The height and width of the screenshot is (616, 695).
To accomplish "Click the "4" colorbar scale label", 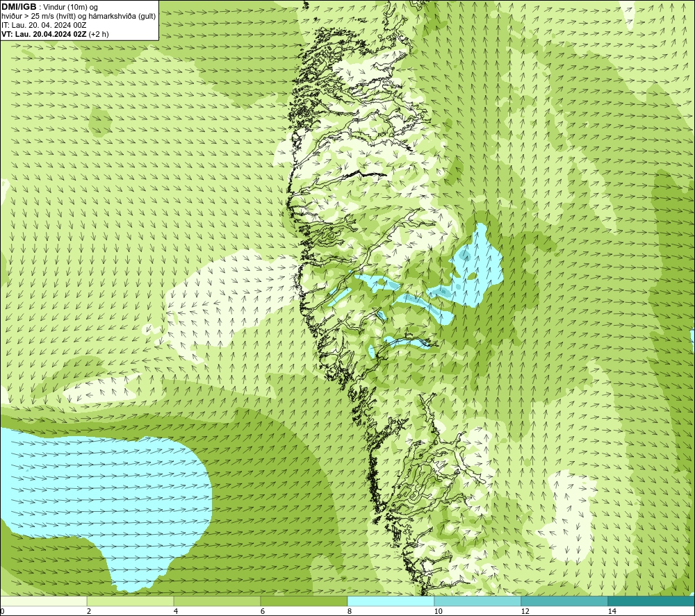I will coord(176,611).
